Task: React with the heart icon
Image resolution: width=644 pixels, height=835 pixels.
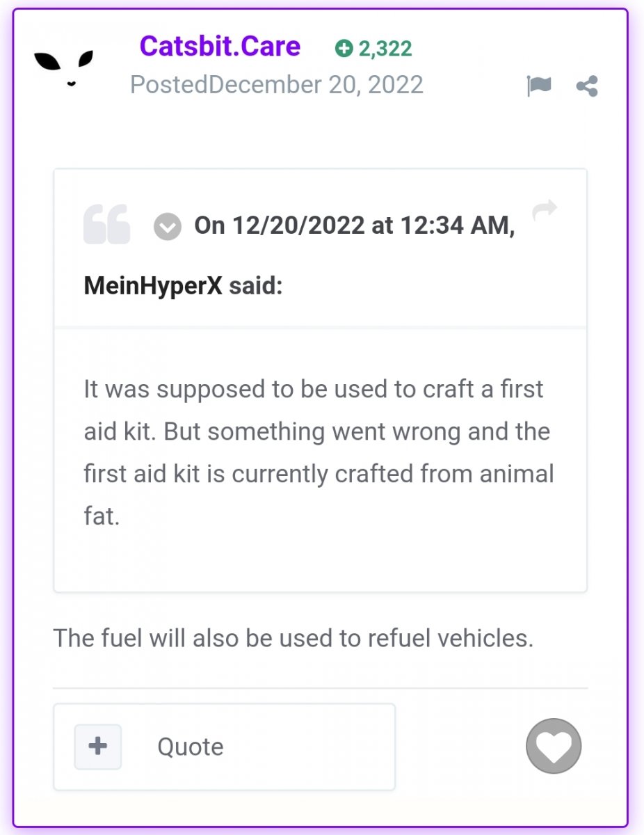Action: tap(554, 747)
